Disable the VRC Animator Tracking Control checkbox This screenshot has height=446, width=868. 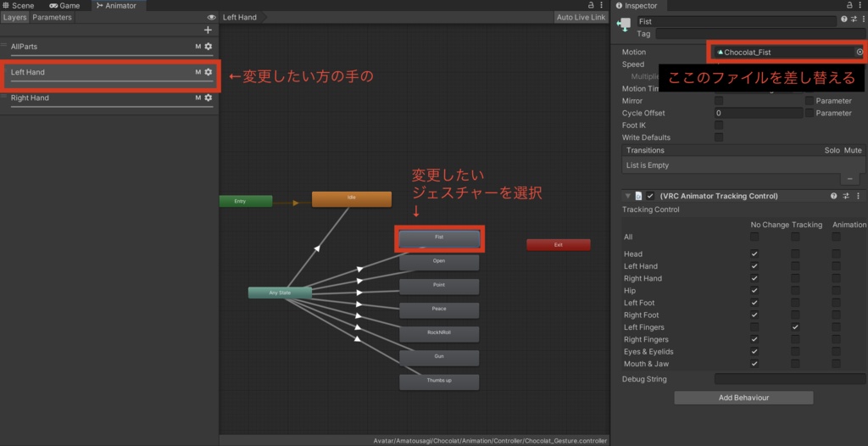coord(650,196)
